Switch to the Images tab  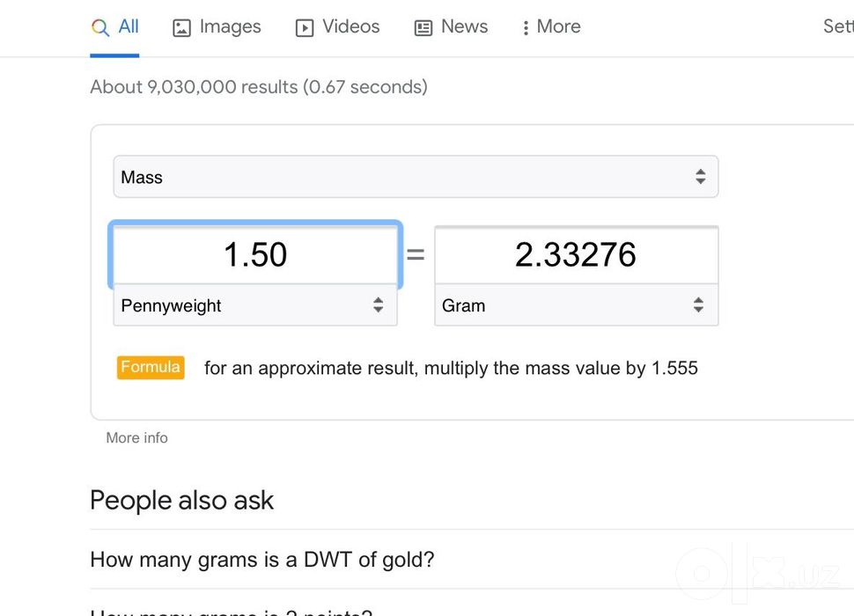[x=217, y=27]
